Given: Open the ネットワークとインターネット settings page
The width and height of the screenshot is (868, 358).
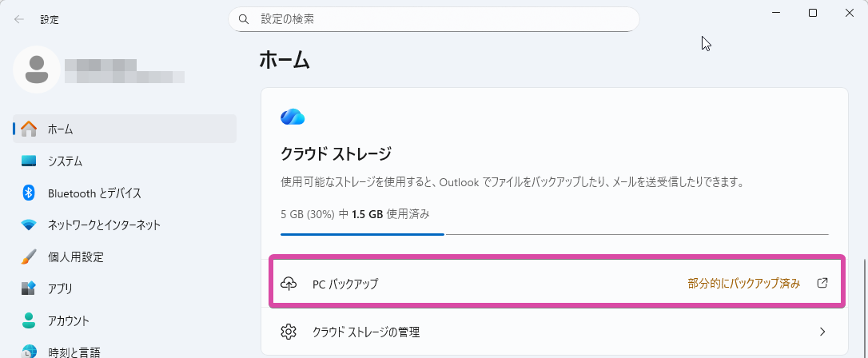Looking at the screenshot, I should pos(104,225).
